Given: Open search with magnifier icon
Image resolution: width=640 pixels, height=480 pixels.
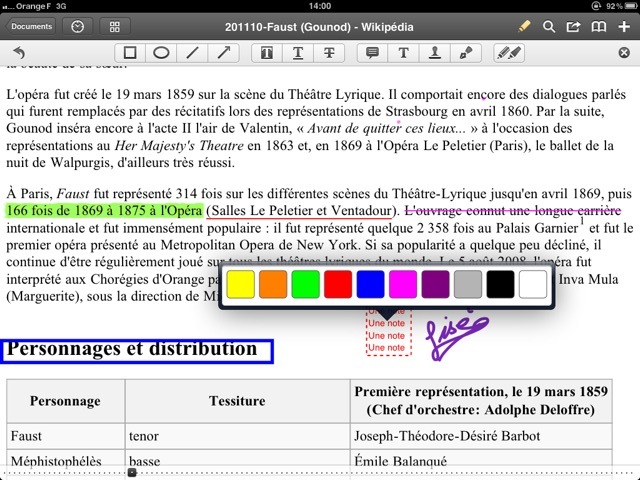Looking at the screenshot, I should point(548,26).
